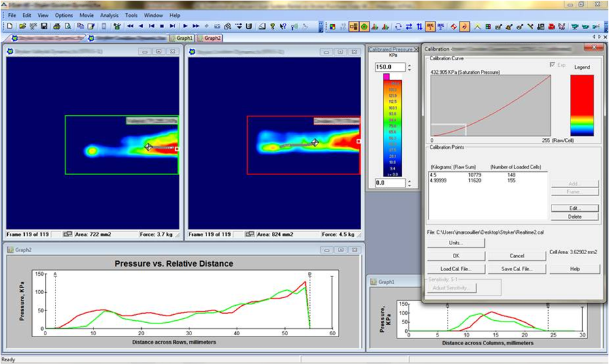Click the Stop movie playback button

[161, 26]
